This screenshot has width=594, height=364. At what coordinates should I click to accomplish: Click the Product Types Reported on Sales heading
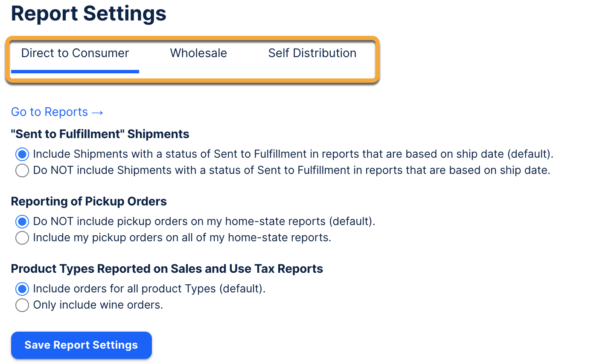click(167, 269)
